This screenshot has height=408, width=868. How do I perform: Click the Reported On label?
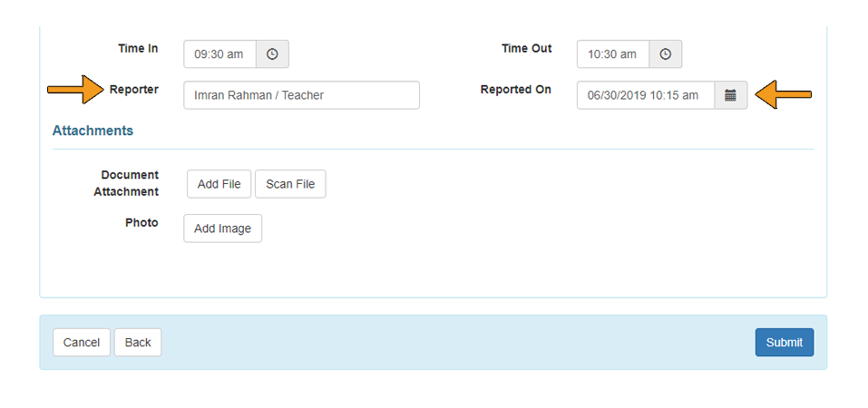click(x=515, y=90)
